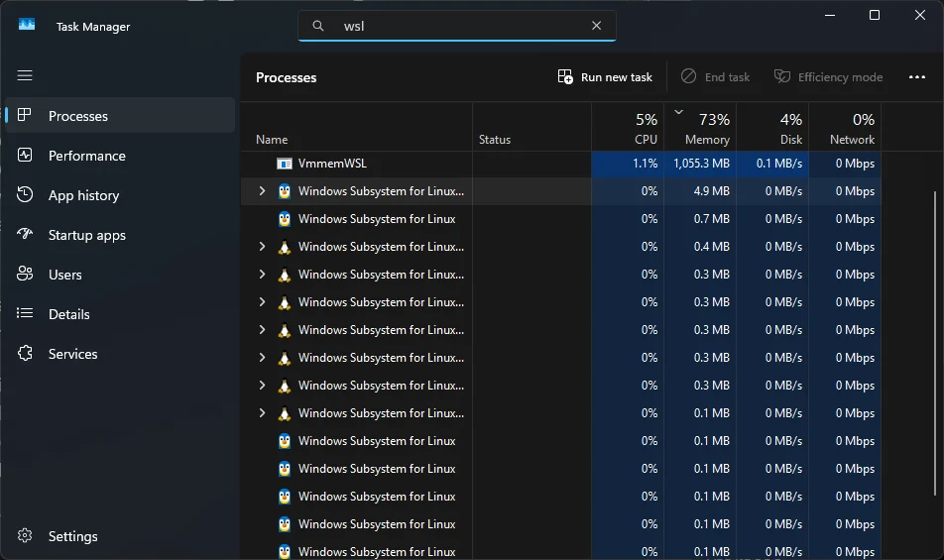944x560 pixels.
Task: Expand the 0.1 MB process that has a chevron
Action: [262, 412]
